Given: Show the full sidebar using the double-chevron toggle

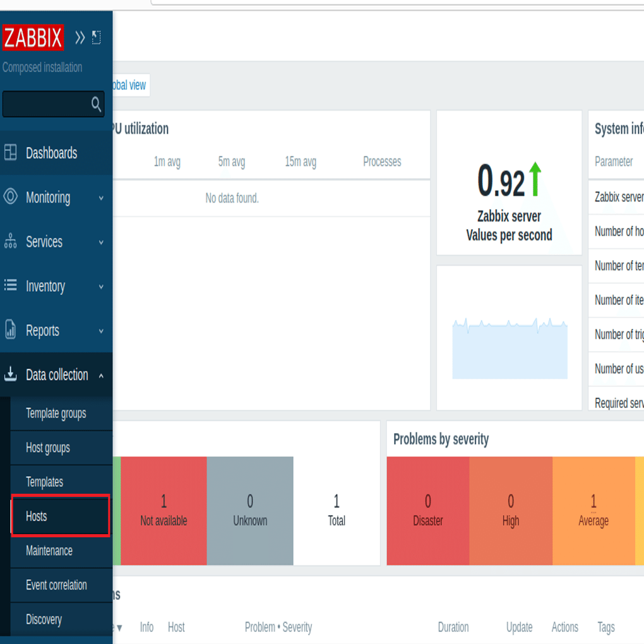Looking at the screenshot, I should click(80, 37).
